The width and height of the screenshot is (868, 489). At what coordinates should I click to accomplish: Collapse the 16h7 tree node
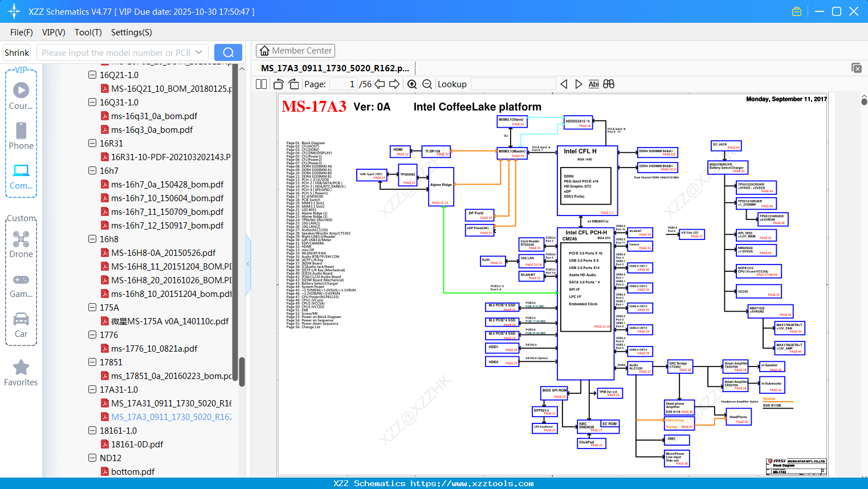point(92,170)
